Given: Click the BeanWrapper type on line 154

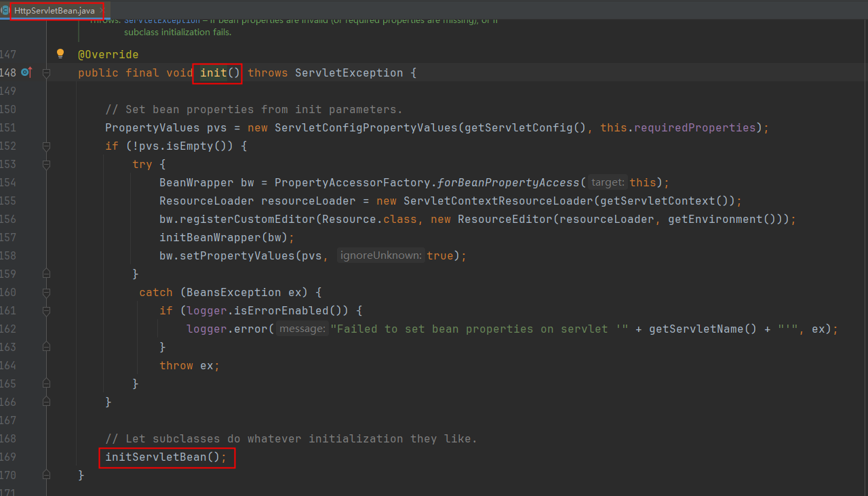Looking at the screenshot, I should tap(197, 182).
